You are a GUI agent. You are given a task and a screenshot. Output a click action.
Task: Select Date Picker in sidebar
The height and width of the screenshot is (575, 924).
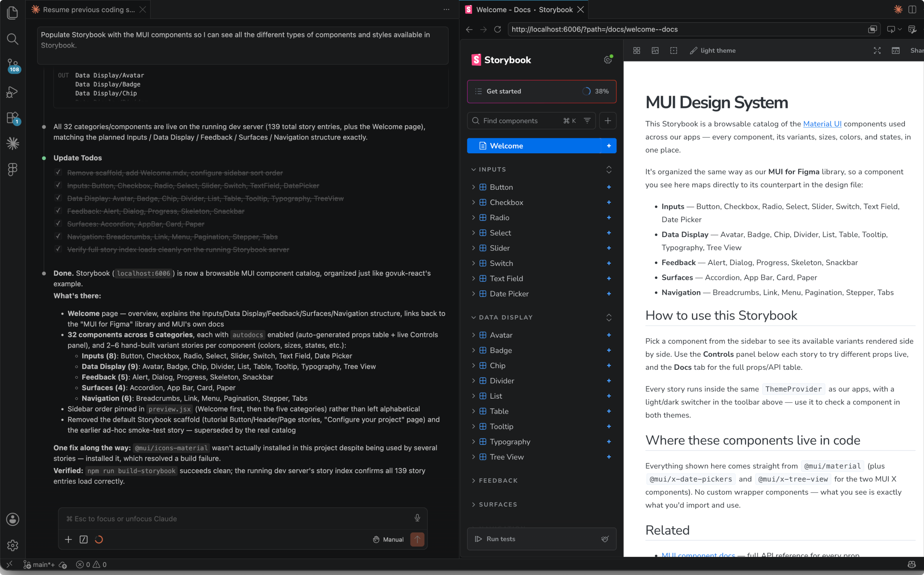[509, 294]
